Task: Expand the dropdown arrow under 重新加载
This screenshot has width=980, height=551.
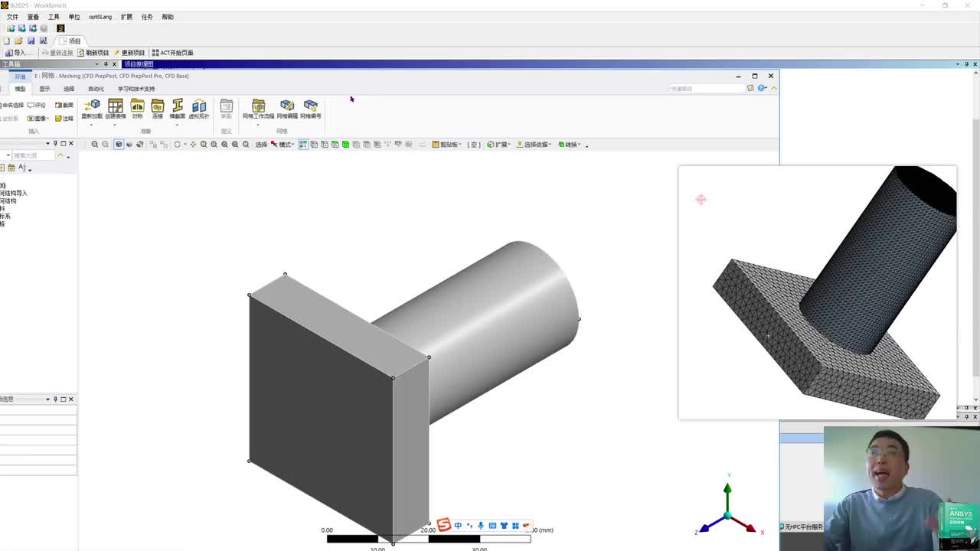Action: (x=92, y=125)
